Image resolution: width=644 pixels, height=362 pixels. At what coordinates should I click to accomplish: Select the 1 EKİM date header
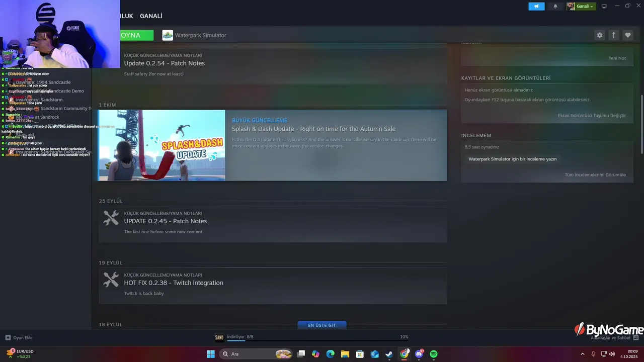107,105
